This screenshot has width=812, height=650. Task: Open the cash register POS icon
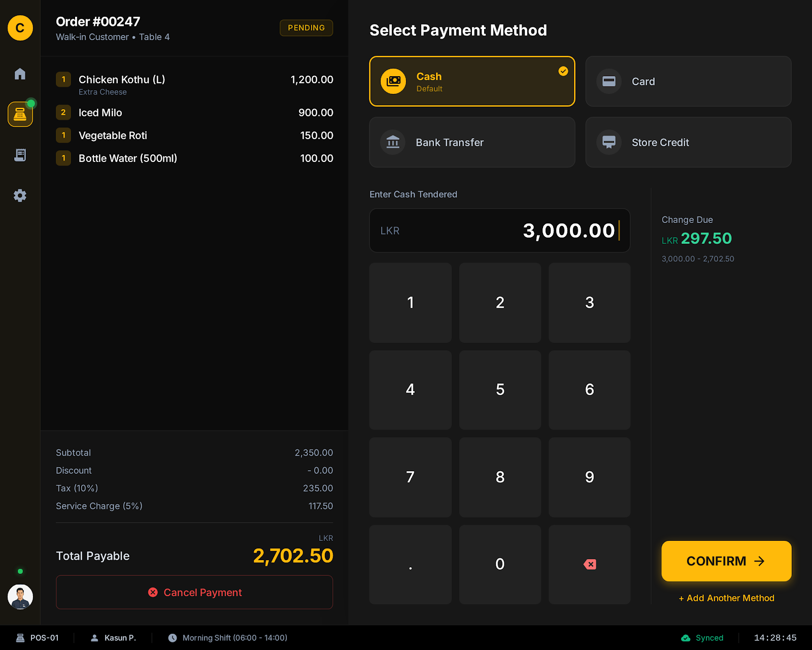pyautogui.click(x=20, y=114)
